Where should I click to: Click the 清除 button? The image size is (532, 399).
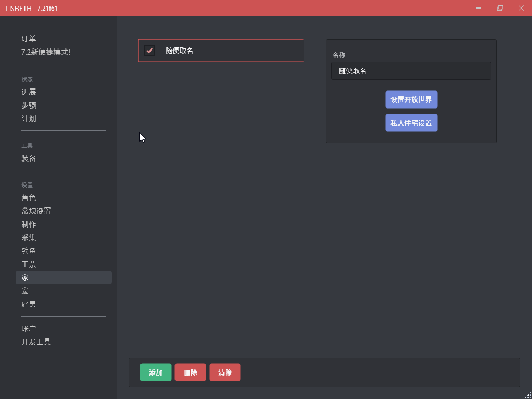click(225, 372)
